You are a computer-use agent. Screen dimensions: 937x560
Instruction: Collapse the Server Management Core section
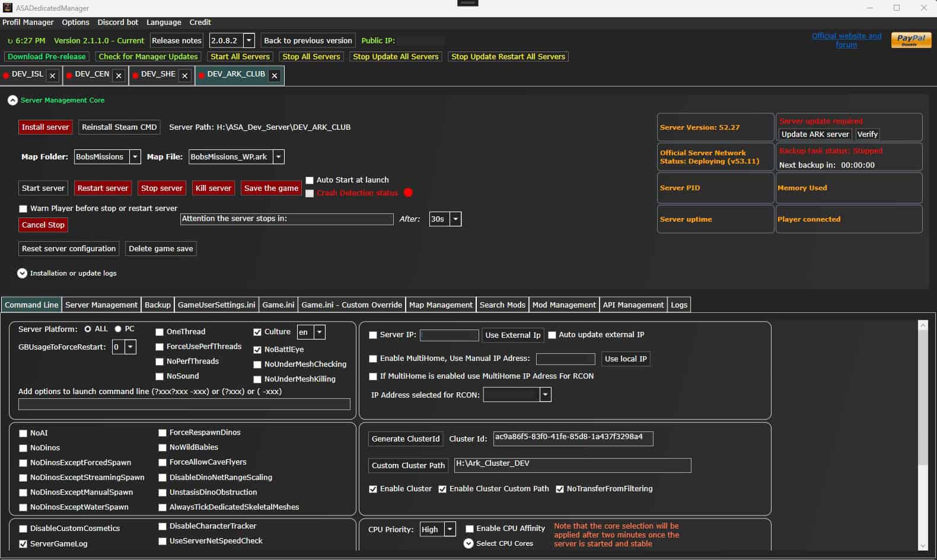[12, 100]
